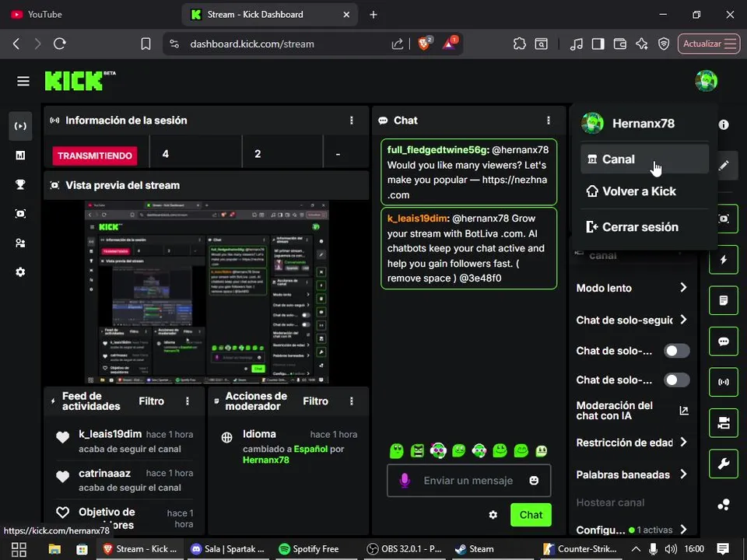The height and width of the screenshot is (560, 747).
Task: Click the Hernanx78 link in moderator actions
Action: pyautogui.click(x=266, y=460)
